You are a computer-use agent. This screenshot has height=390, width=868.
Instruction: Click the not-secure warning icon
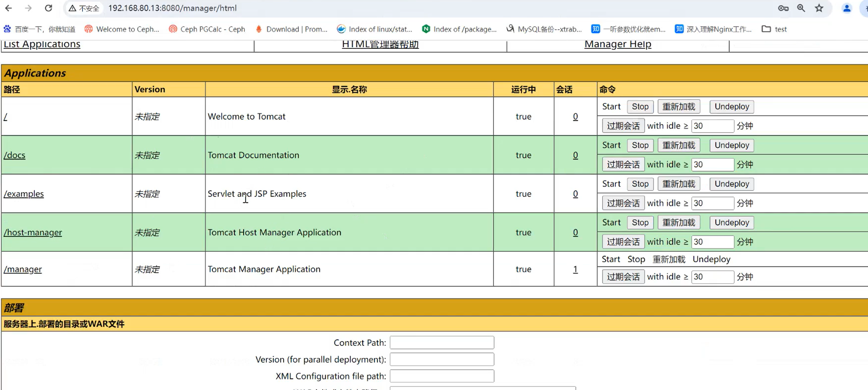72,8
